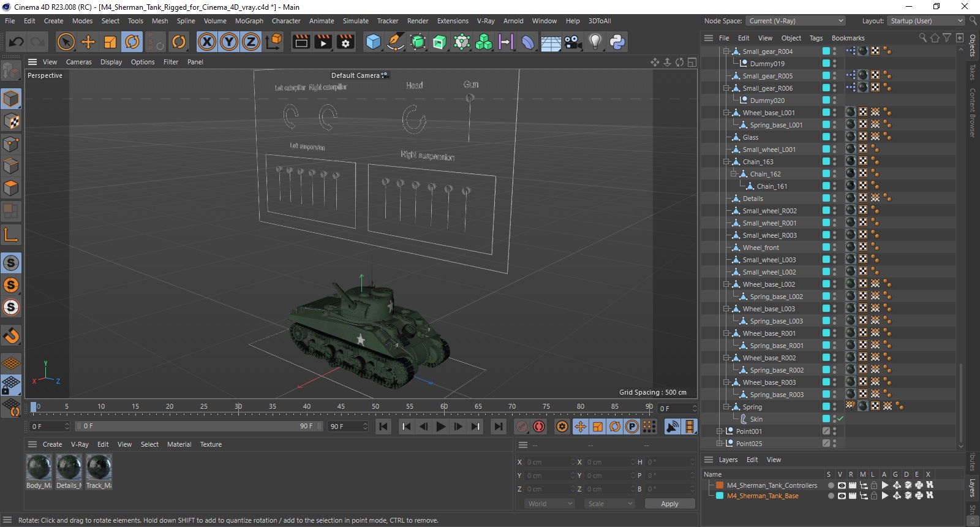Open the Bookmarks menu in Object Manager
The image size is (980, 527).
(848, 38)
